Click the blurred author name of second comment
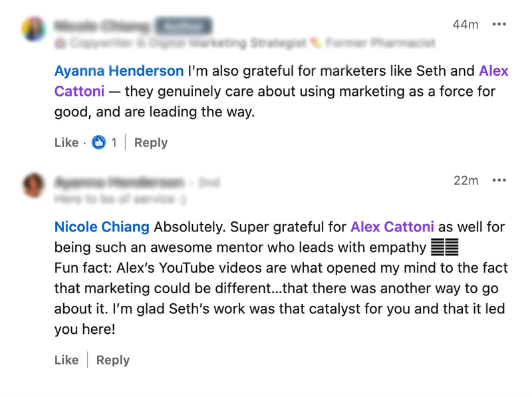The width and height of the screenshot is (532, 397). pos(119,182)
